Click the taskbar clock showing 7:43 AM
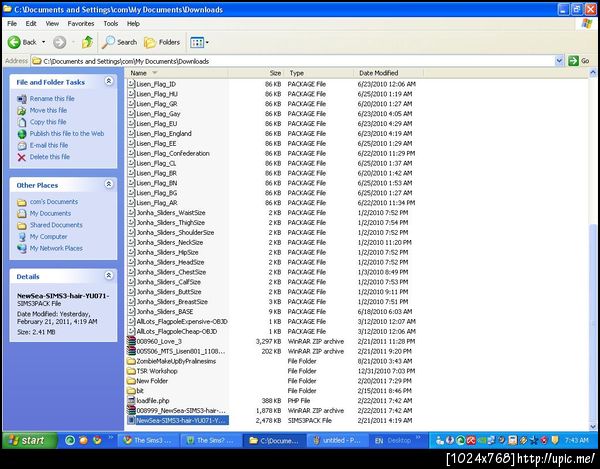 (577, 441)
